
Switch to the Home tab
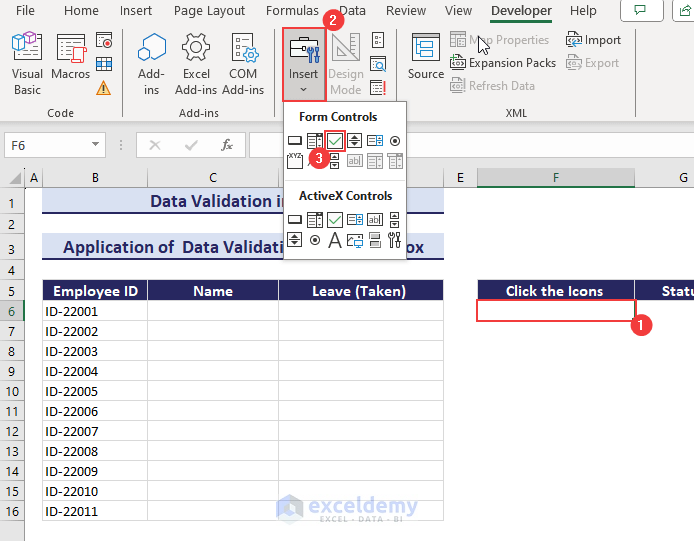(81, 11)
